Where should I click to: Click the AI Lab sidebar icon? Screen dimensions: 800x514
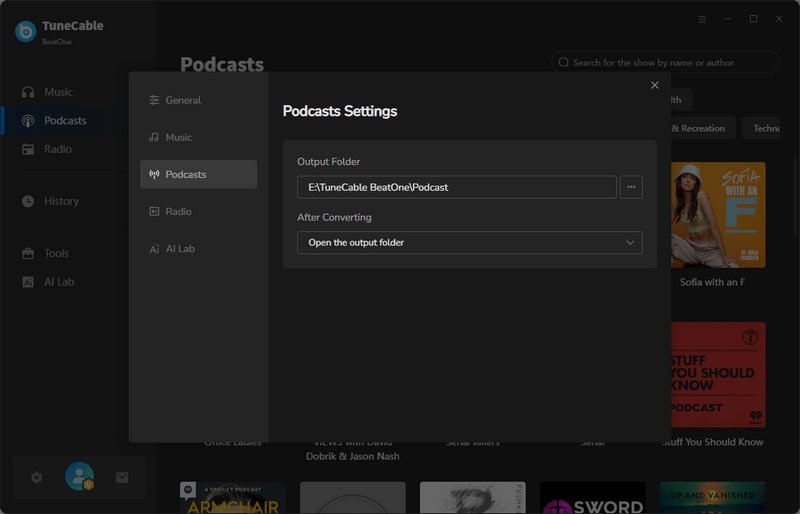[x=28, y=282]
